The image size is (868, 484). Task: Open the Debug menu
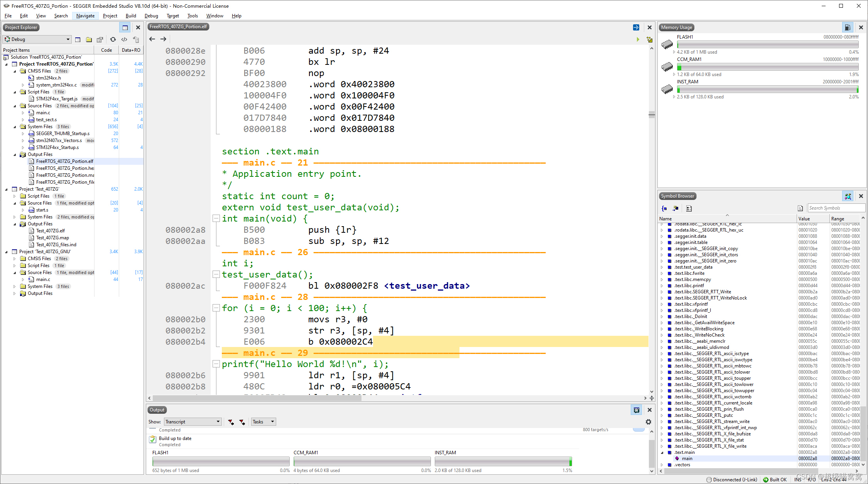[151, 16]
